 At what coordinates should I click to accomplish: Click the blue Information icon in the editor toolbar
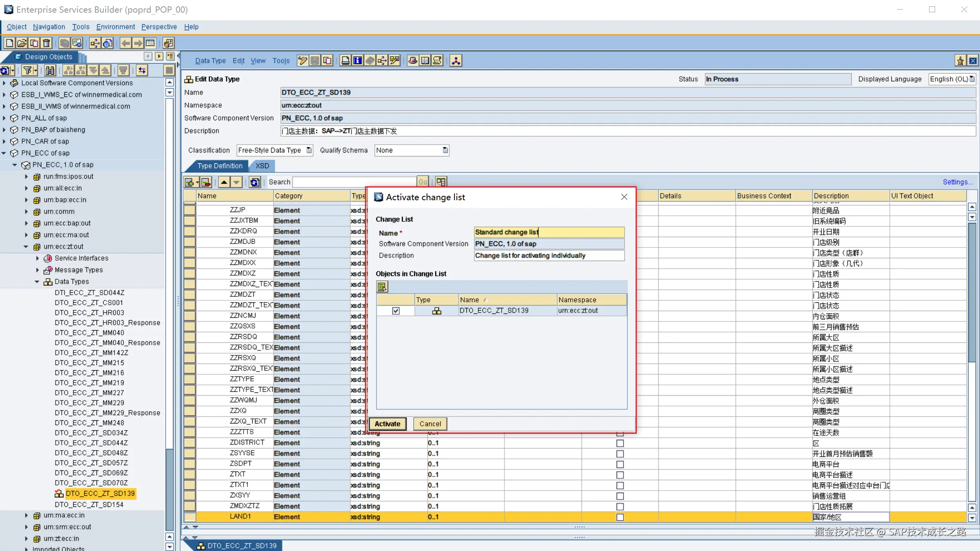pyautogui.click(x=358, y=60)
